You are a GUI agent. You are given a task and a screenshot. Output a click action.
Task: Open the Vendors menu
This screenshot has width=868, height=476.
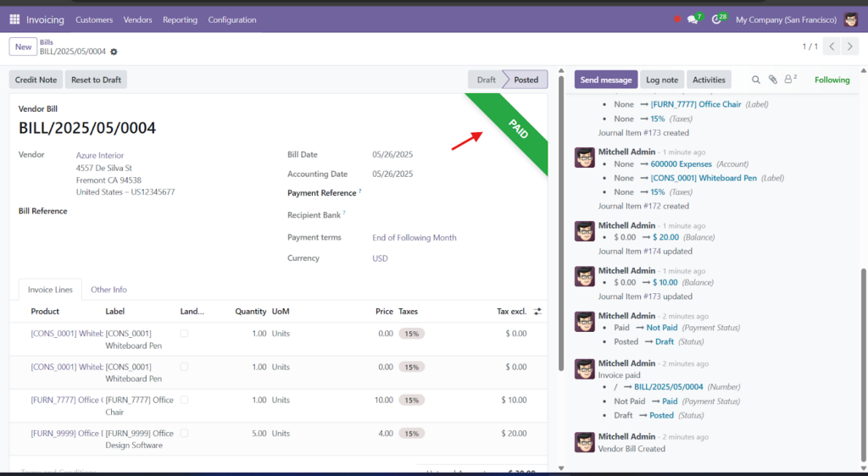click(137, 19)
